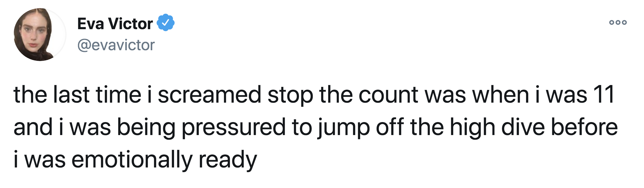This screenshot has width=644, height=188.
Task: Click the word "stop" in the tweet
Action: 290,95
